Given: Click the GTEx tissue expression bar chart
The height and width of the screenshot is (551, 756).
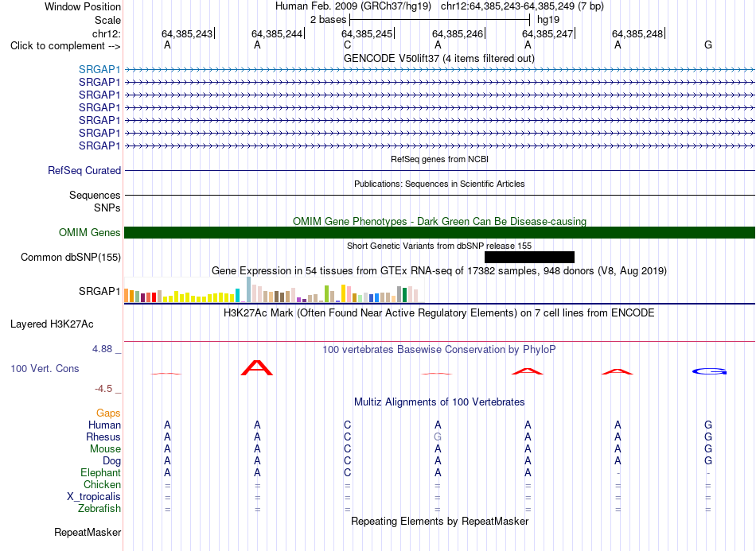Looking at the screenshot, I should click(274, 290).
